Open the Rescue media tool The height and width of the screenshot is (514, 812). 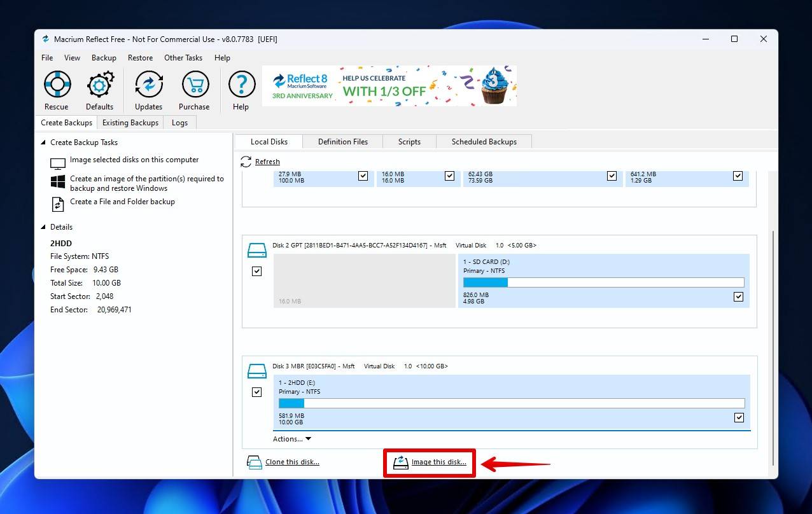[57, 85]
